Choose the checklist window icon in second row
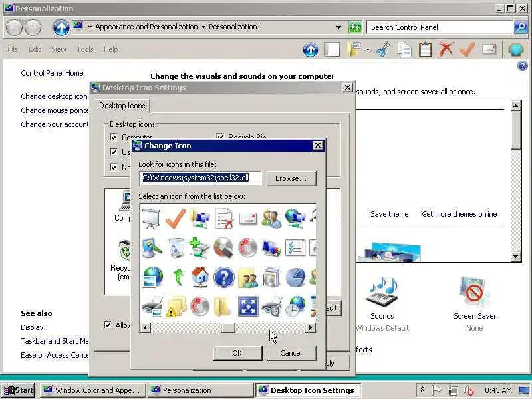 (295, 247)
